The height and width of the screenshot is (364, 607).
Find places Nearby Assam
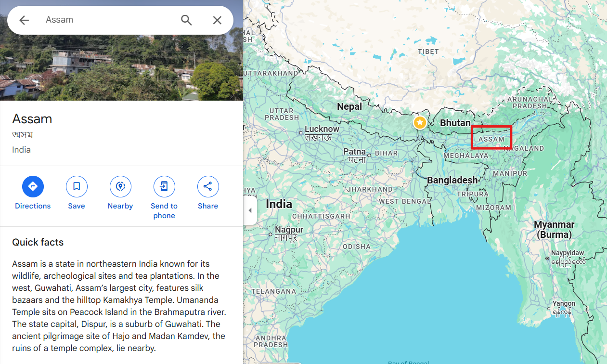pos(120,186)
